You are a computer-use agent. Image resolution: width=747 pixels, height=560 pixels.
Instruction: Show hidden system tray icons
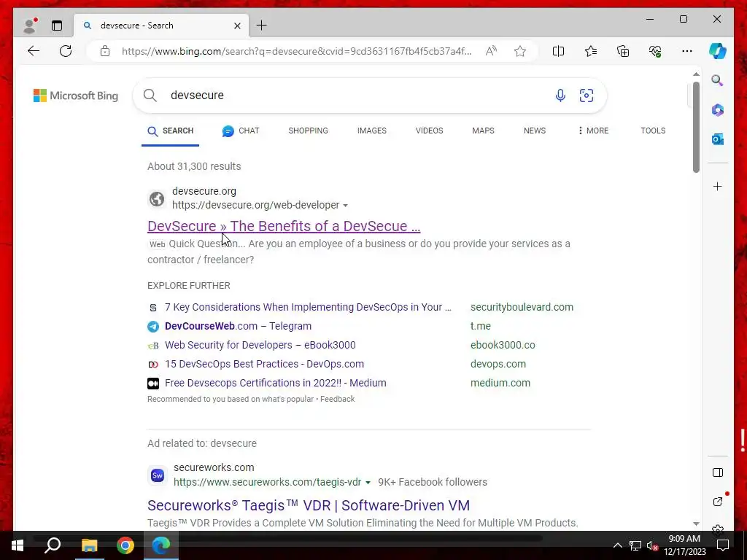[617, 545]
